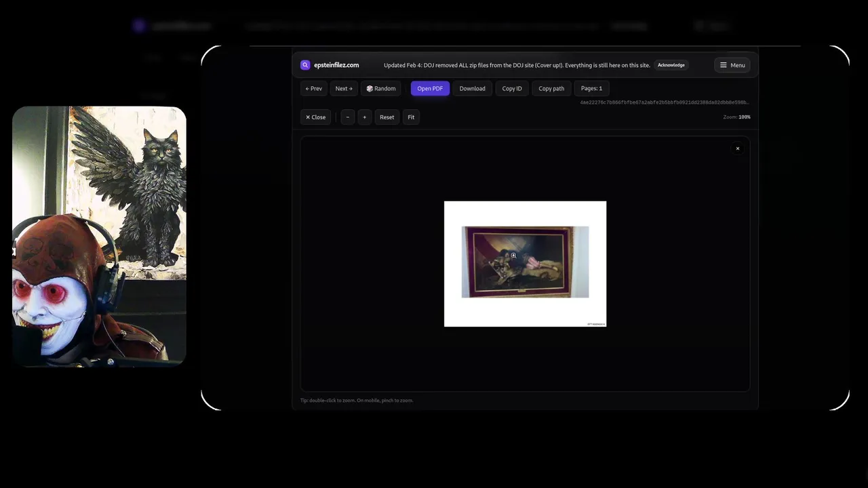Click the Pages: 1 indicator

[591, 89]
